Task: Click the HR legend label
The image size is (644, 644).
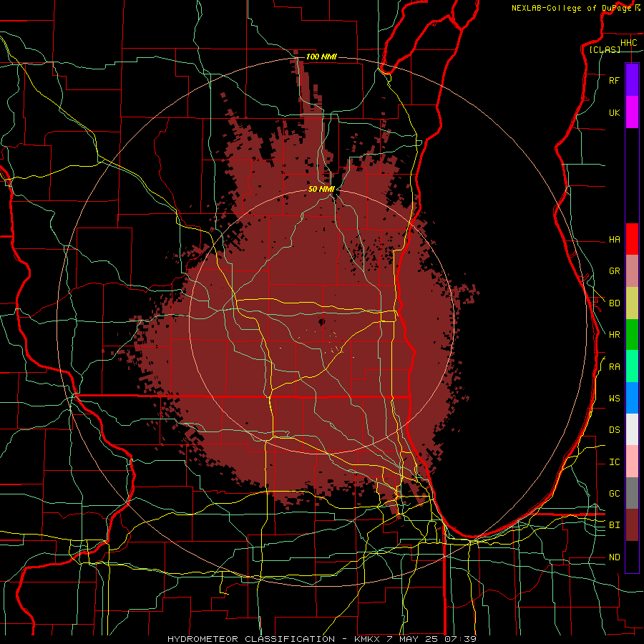Action: click(x=614, y=335)
